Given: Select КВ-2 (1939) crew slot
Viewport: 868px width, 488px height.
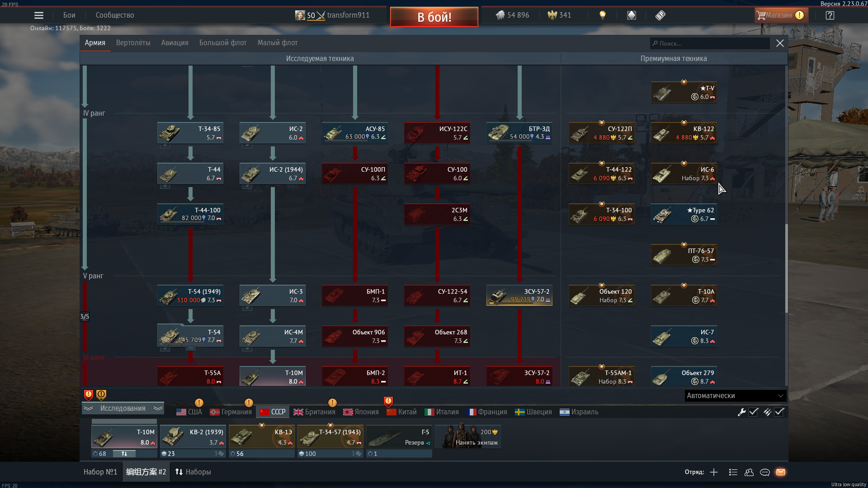Looking at the screenshot, I should coord(193,437).
